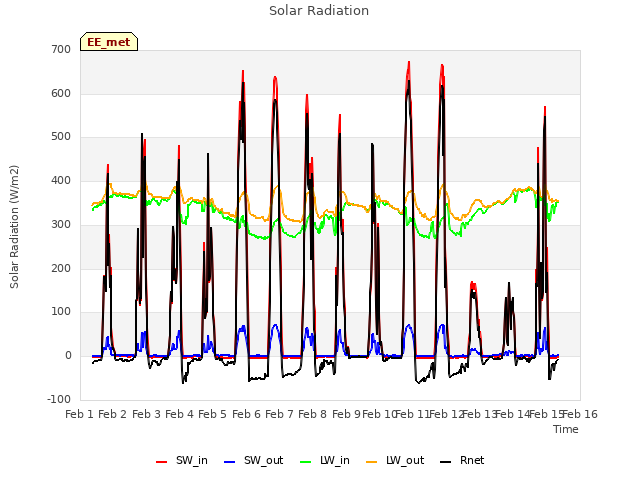Click the Feb 1 x-axis label
The image size is (640, 480).
[x=80, y=414]
